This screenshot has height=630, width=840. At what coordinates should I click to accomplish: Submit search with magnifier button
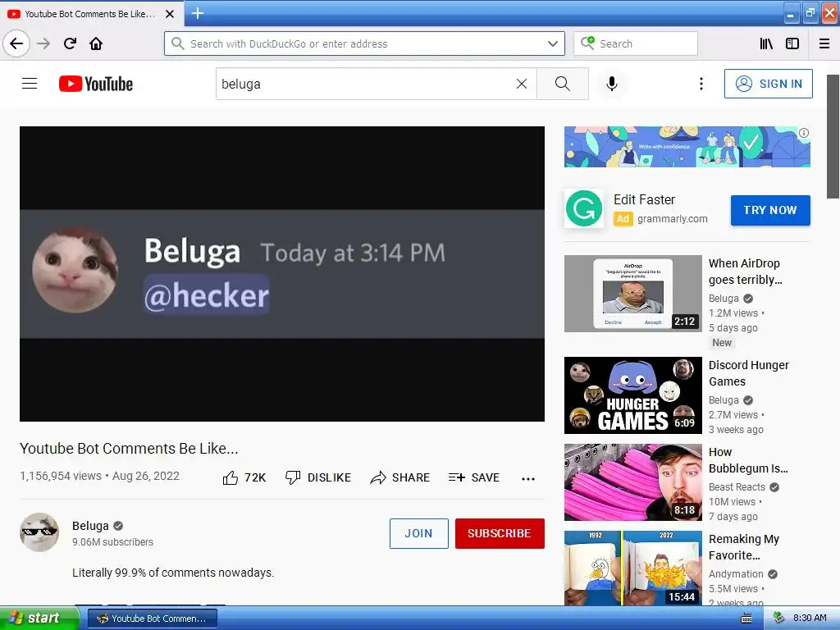(563, 84)
